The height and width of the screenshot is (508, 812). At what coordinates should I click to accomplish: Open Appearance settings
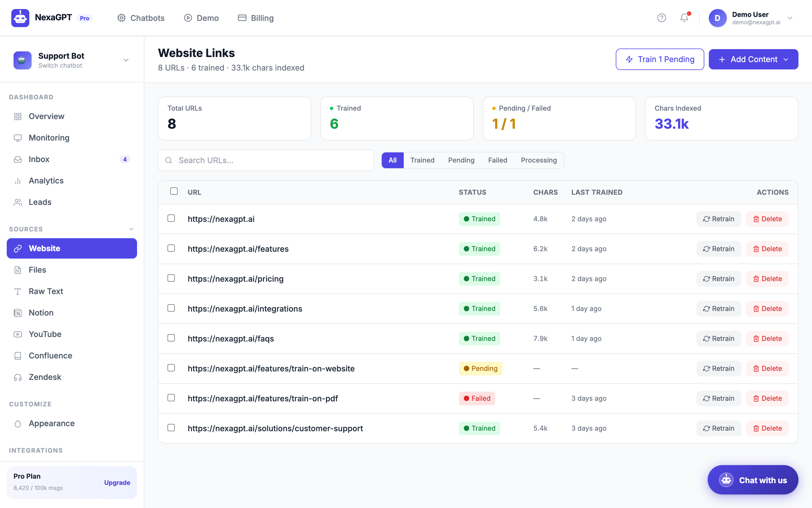tap(72, 423)
